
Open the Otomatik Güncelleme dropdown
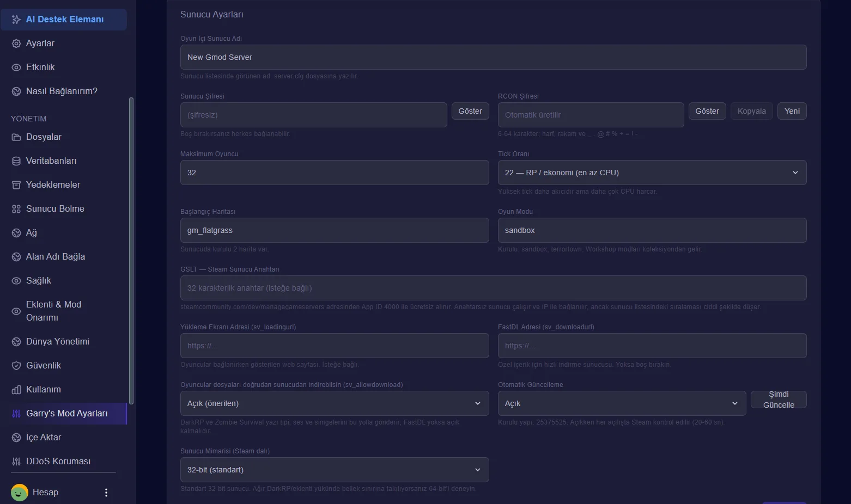click(622, 403)
